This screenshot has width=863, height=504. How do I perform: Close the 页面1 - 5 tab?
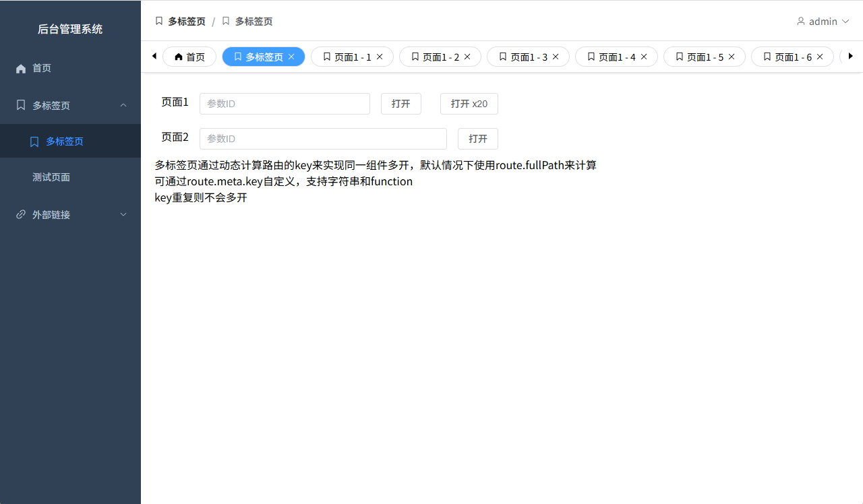tap(732, 57)
